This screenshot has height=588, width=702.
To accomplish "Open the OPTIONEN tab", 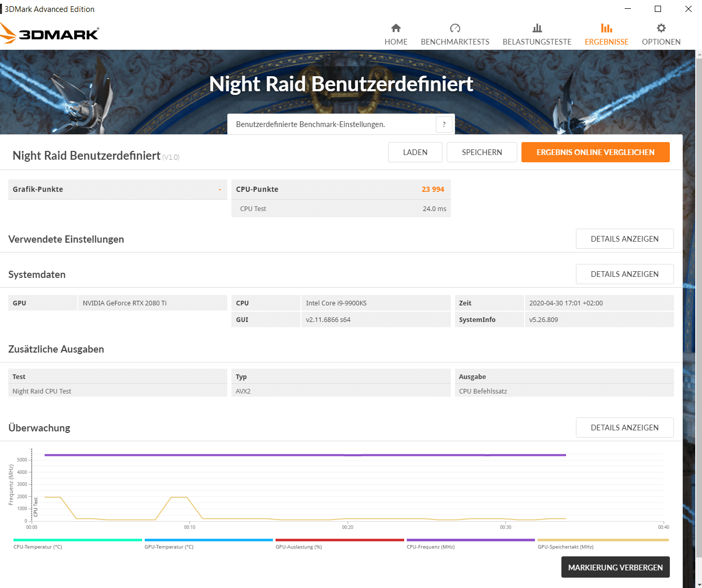I will pyautogui.click(x=661, y=35).
